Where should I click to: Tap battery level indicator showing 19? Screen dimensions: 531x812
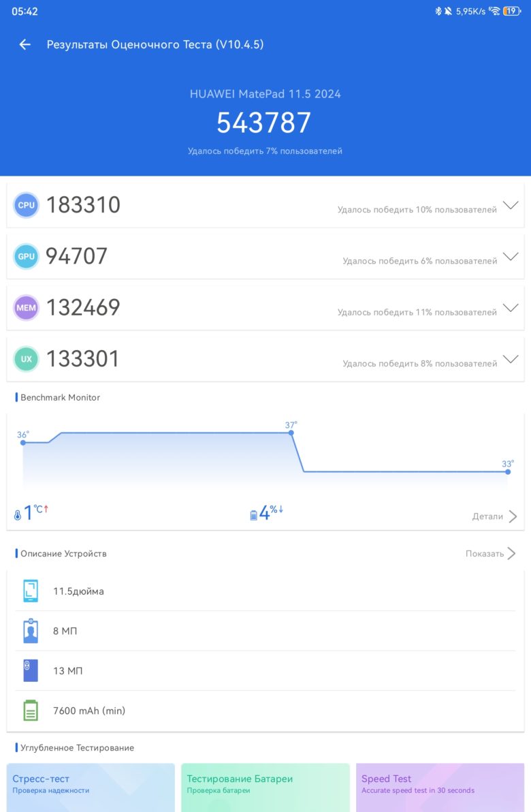[x=512, y=11]
